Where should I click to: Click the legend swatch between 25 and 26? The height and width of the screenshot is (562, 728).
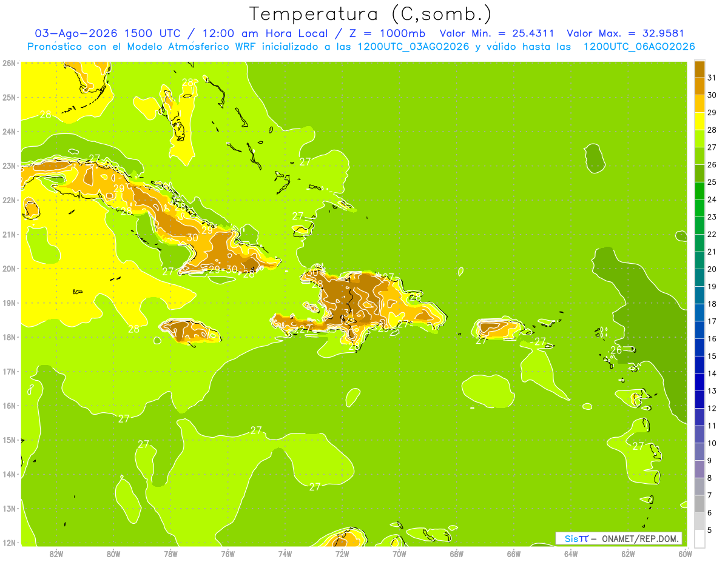tap(700, 173)
